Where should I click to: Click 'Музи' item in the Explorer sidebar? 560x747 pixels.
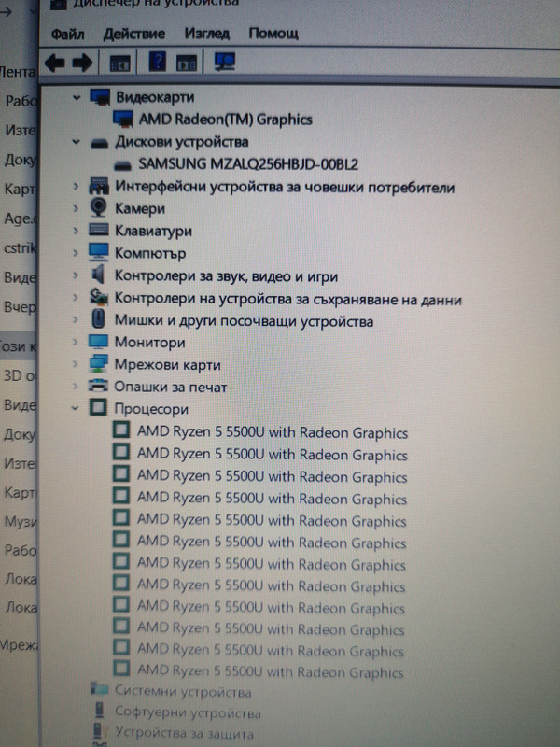click(x=21, y=521)
